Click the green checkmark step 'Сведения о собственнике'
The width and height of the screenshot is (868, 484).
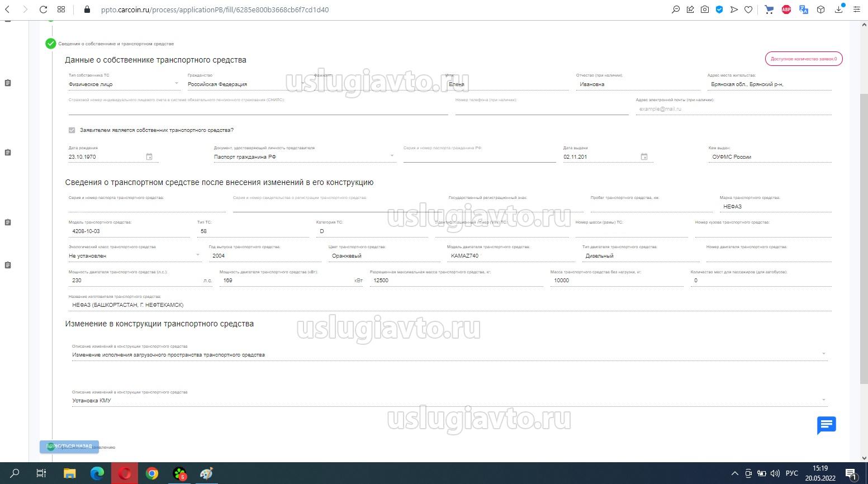click(51, 44)
